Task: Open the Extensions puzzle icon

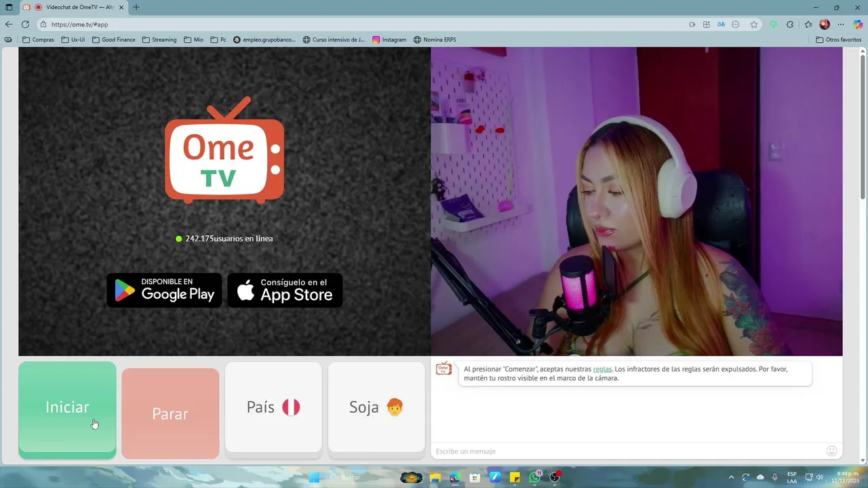Action: 790,24
